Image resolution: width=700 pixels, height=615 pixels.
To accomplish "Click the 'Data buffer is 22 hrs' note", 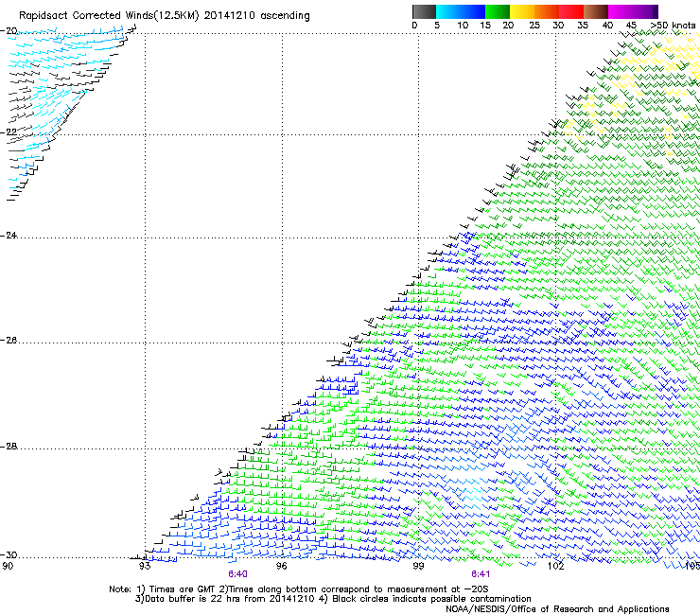I will [333, 599].
